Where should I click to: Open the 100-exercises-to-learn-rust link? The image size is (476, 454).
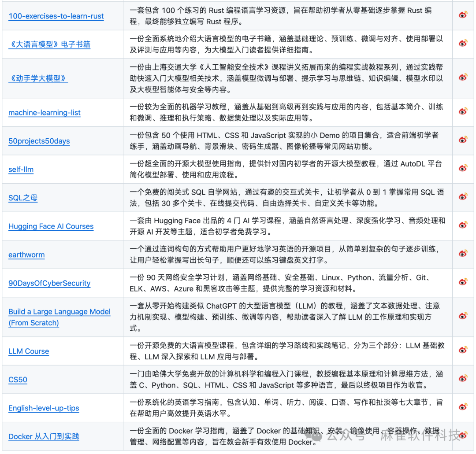pos(56,16)
